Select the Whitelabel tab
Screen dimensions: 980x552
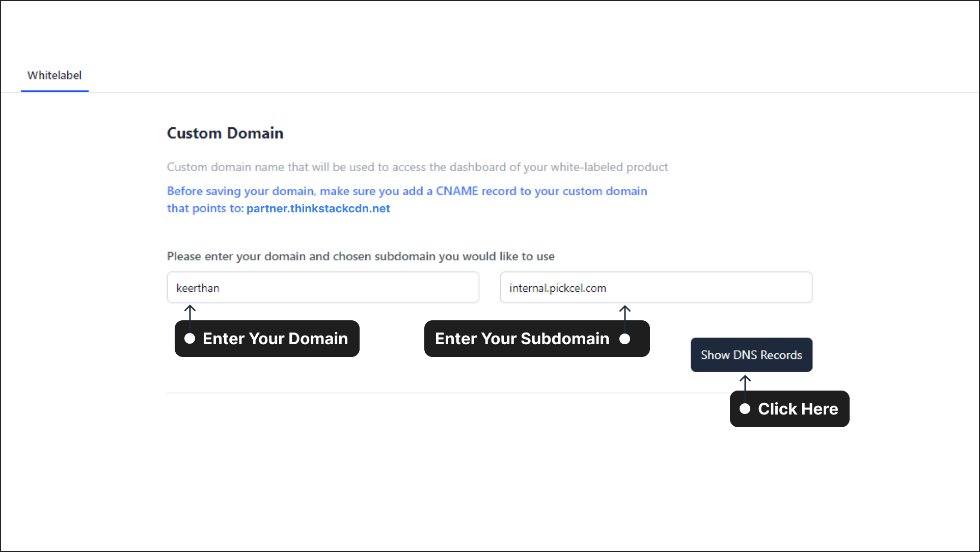[55, 75]
